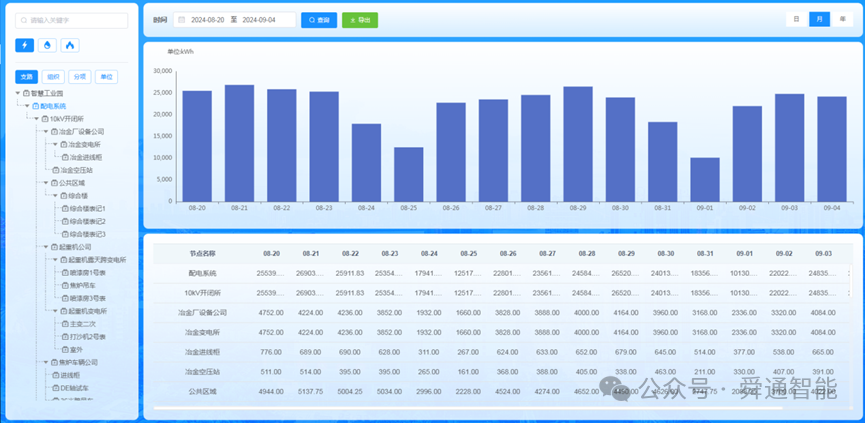Click the green 导出 button
Image resolution: width=865 pixels, height=423 pixels.
pyautogui.click(x=360, y=20)
